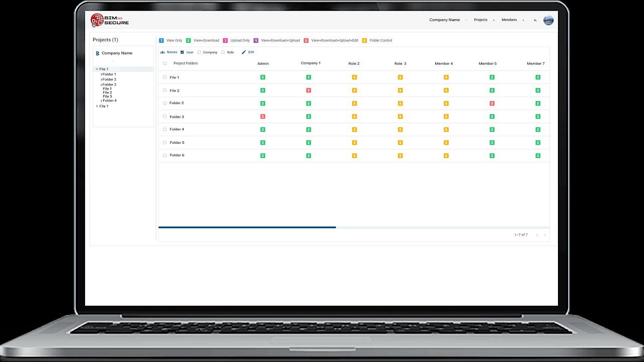
Task: Click Member 7 badge for Folder 6
Action: point(538,155)
